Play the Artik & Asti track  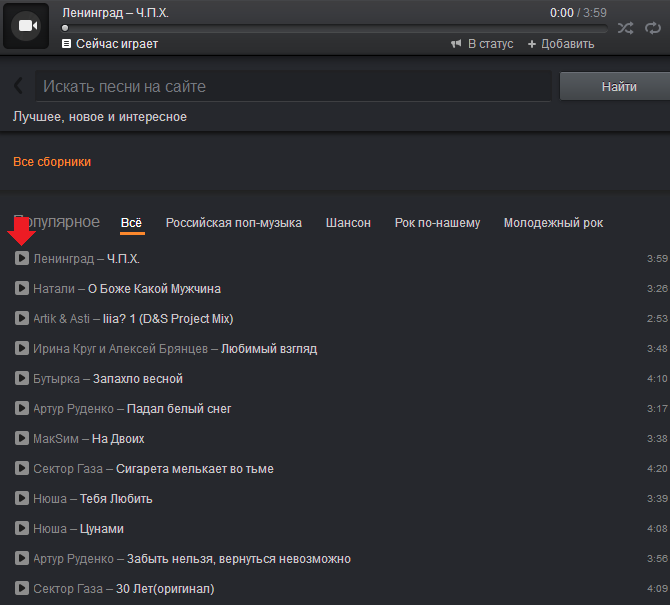tap(22, 318)
